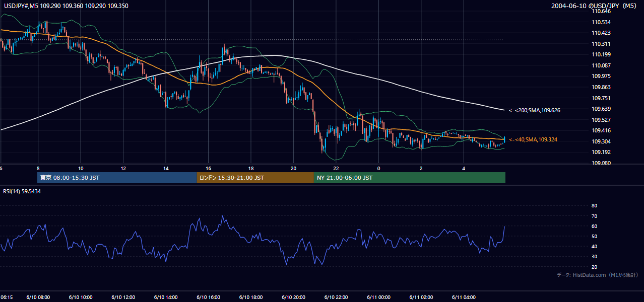644x302 pixels.
Task: Click the 109.527 price axis label
Action: (601, 120)
